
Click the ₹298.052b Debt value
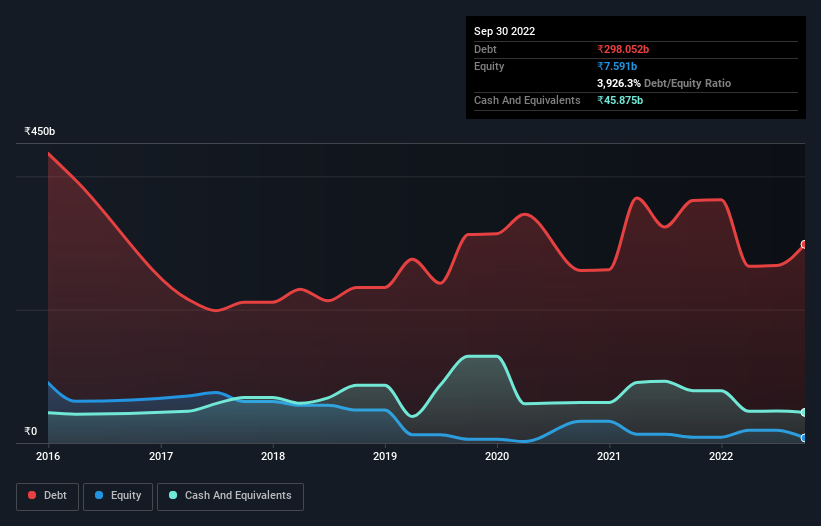[x=623, y=49]
